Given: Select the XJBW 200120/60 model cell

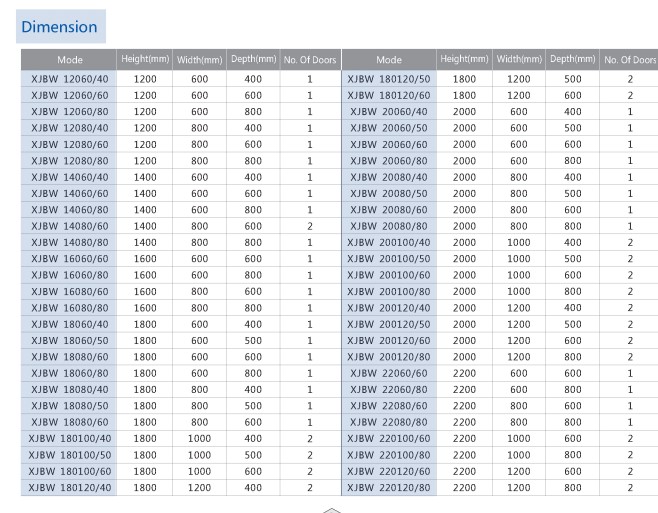Looking at the screenshot, I should click(389, 340).
